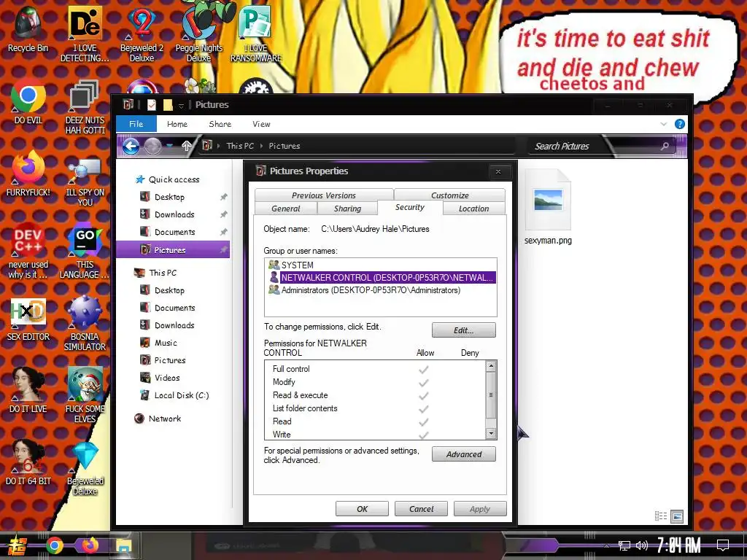Open the Recycle Bin desktop icon
Screen dimensions: 747x560
28,29
